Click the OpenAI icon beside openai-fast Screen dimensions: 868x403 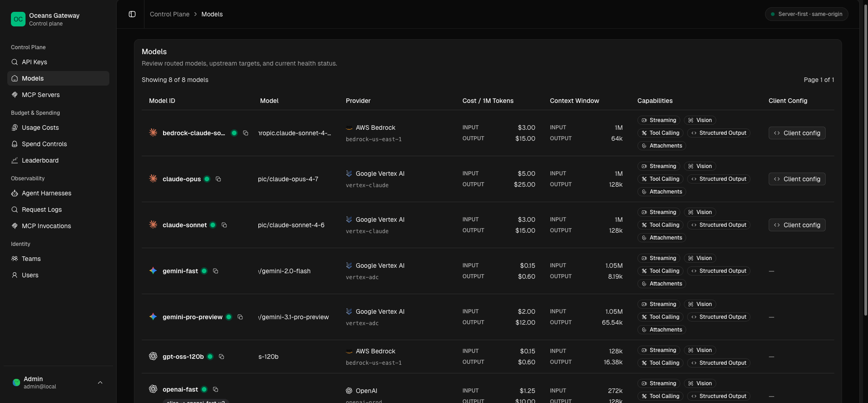153,389
